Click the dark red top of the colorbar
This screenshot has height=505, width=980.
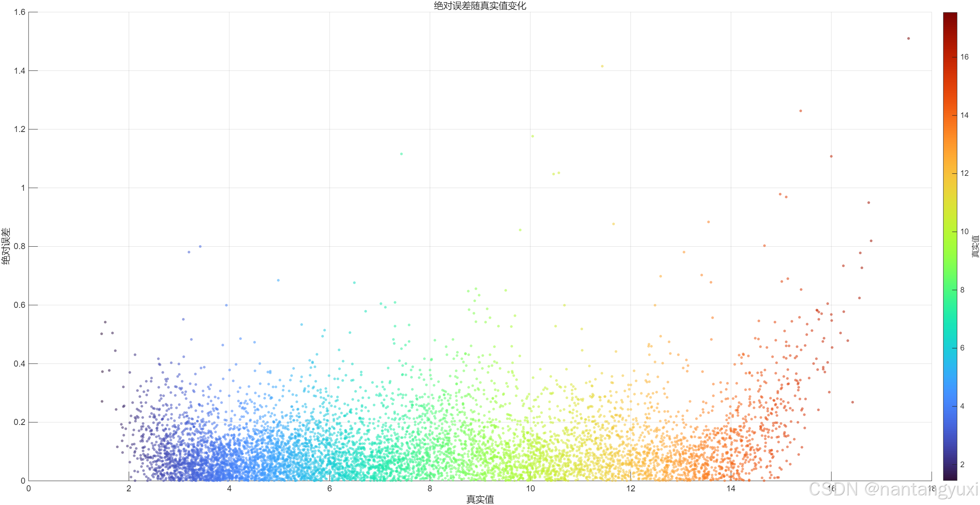point(950,16)
